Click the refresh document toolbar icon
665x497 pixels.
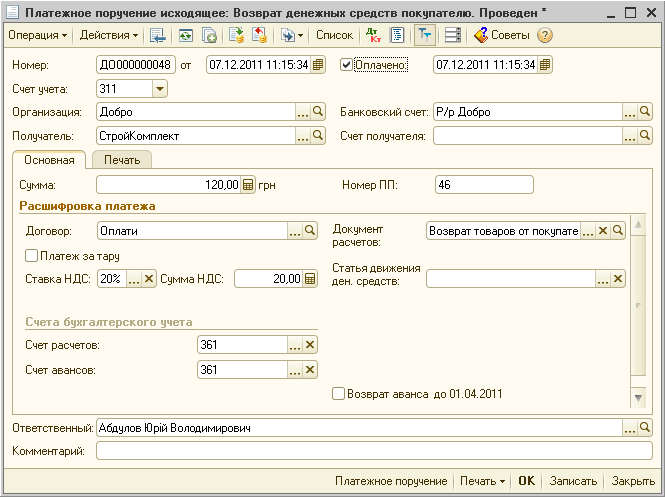pyautogui.click(x=185, y=35)
